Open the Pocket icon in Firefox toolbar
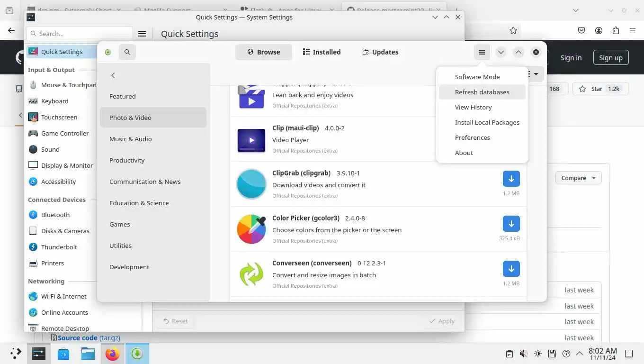Screen dimensions: 644x364 581,30
